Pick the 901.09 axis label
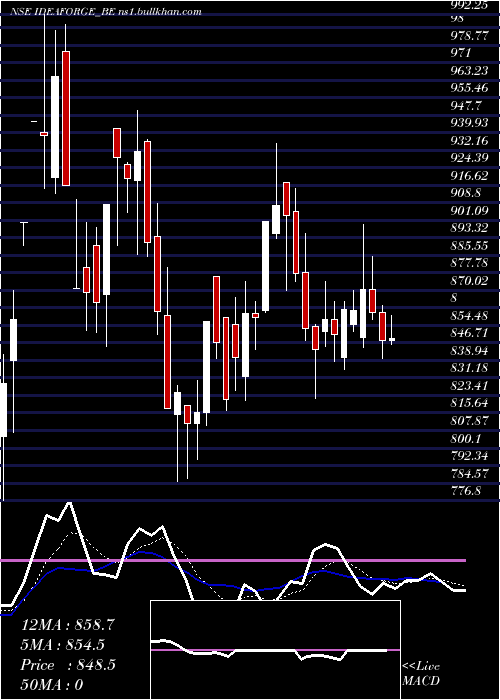The image size is (500, 700). click(x=470, y=210)
